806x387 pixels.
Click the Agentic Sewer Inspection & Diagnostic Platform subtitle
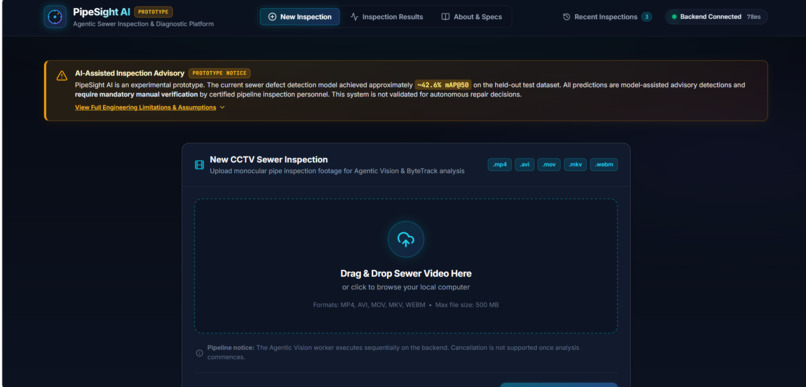[x=143, y=24]
